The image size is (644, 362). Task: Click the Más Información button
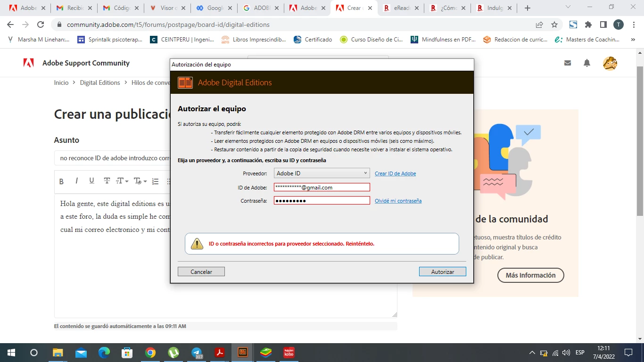531,275
